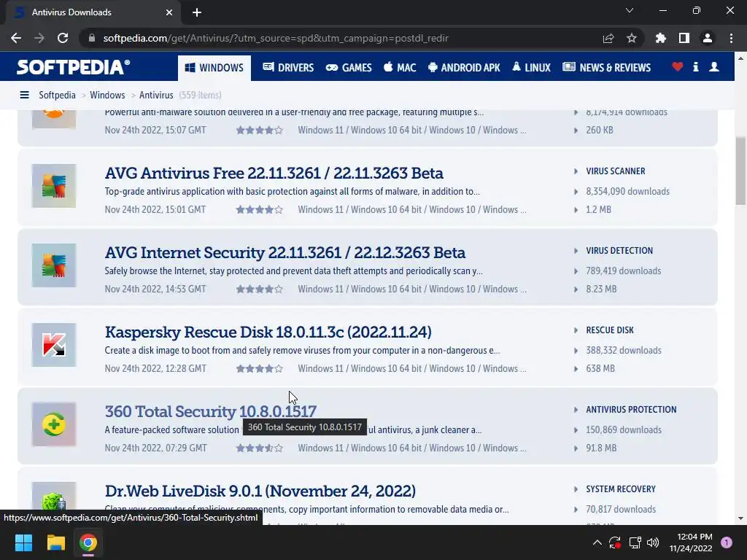The height and width of the screenshot is (560, 747).
Task: Open Chrome extensions puzzle icon
Action: [661, 38]
